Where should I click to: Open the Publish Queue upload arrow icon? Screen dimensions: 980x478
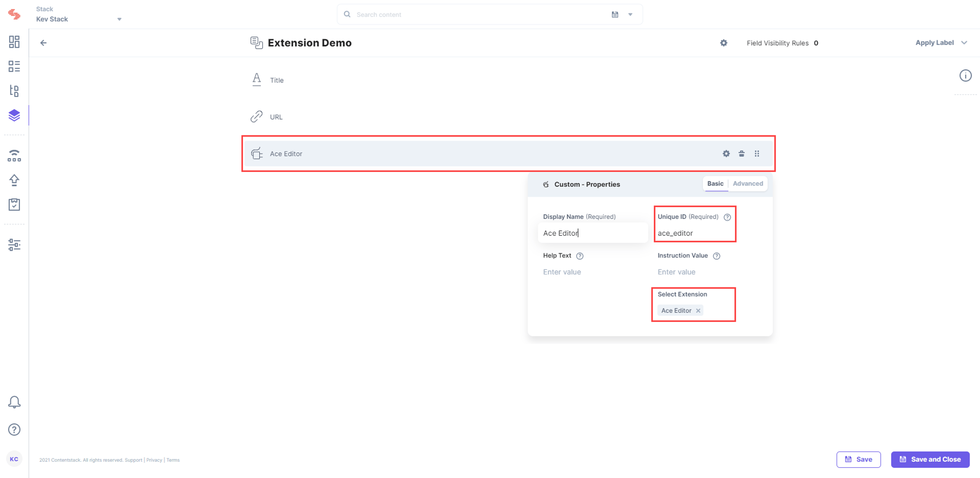point(14,180)
